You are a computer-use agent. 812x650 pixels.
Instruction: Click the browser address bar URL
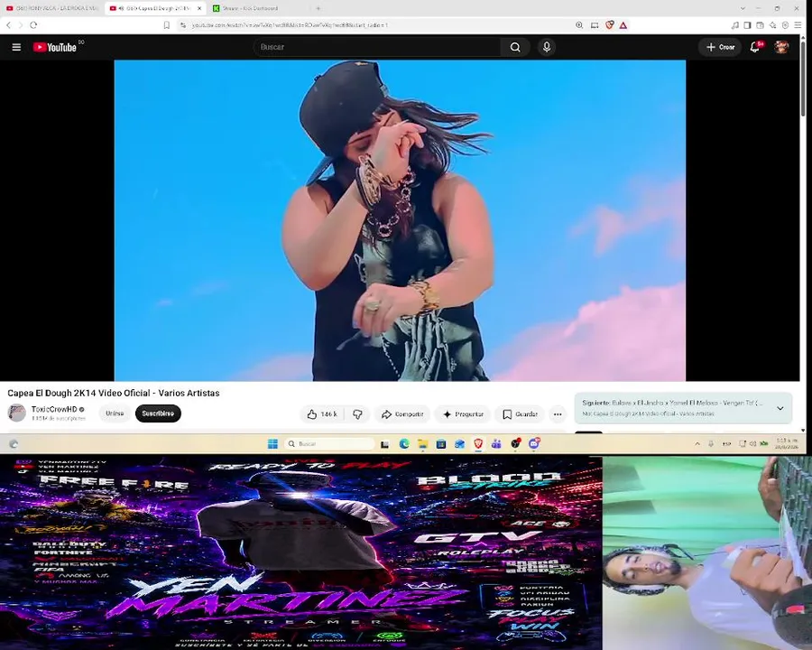[290, 25]
